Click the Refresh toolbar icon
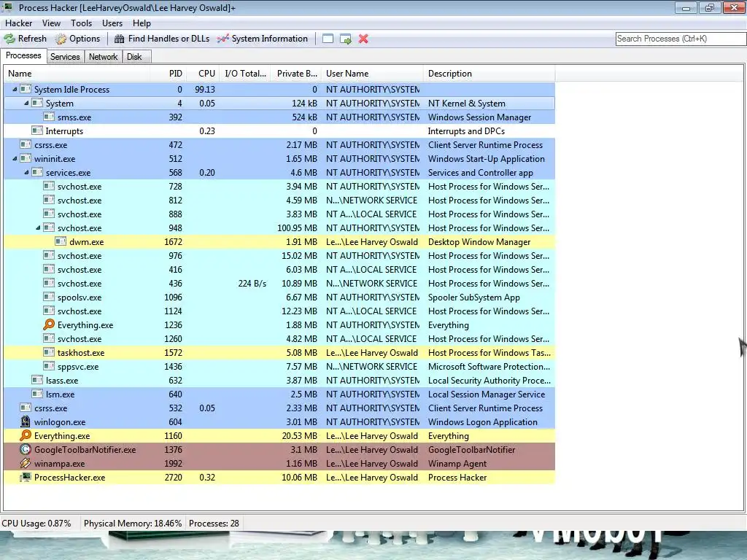 9,39
